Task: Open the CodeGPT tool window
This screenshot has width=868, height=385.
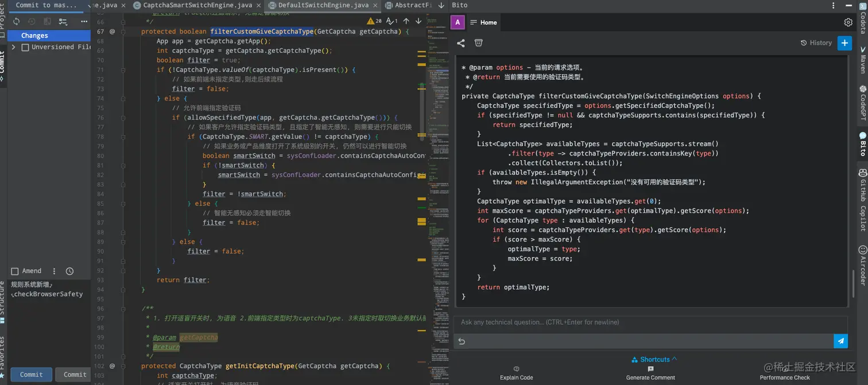Action: click(862, 103)
